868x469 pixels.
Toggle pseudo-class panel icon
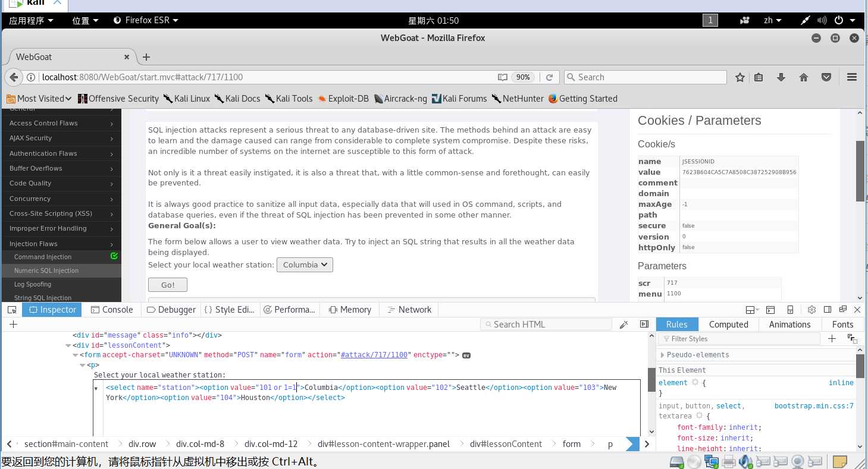tap(852, 338)
